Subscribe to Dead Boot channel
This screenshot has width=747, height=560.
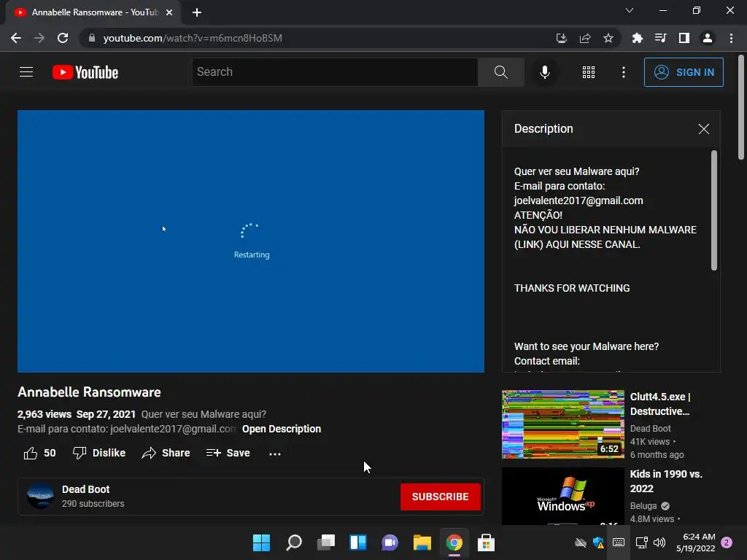440,497
